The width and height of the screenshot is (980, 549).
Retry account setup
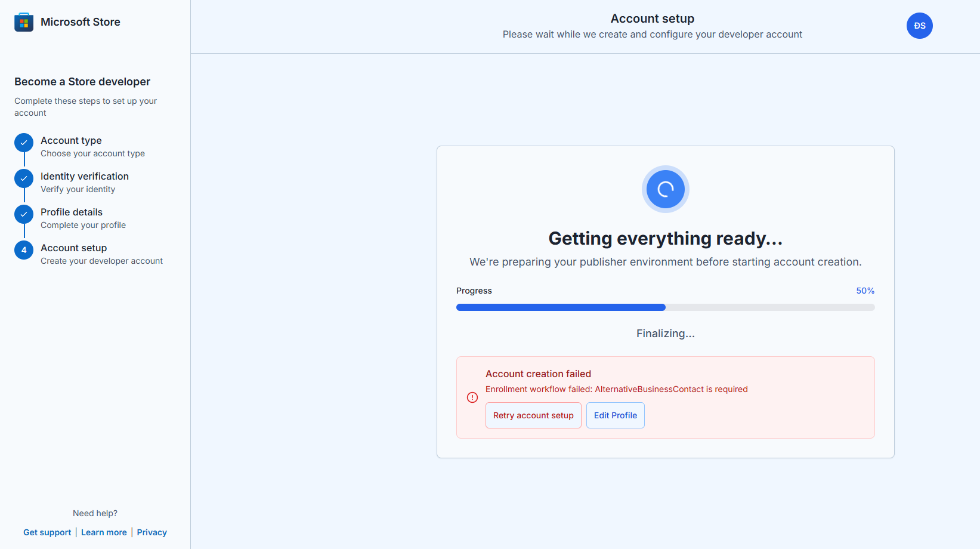pyautogui.click(x=533, y=415)
